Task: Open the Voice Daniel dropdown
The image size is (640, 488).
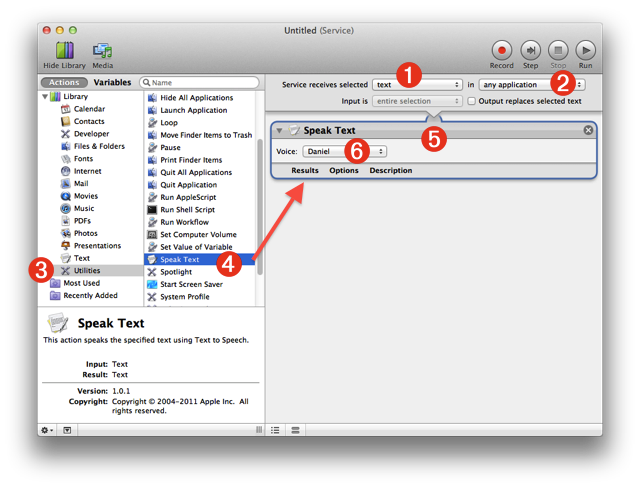Action: [344, 151]
